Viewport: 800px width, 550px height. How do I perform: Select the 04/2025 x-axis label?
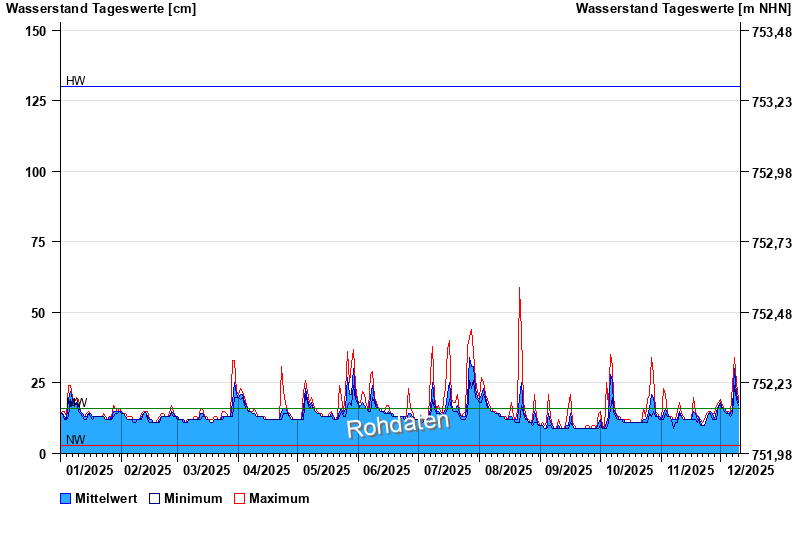click(x=268, y=469)
